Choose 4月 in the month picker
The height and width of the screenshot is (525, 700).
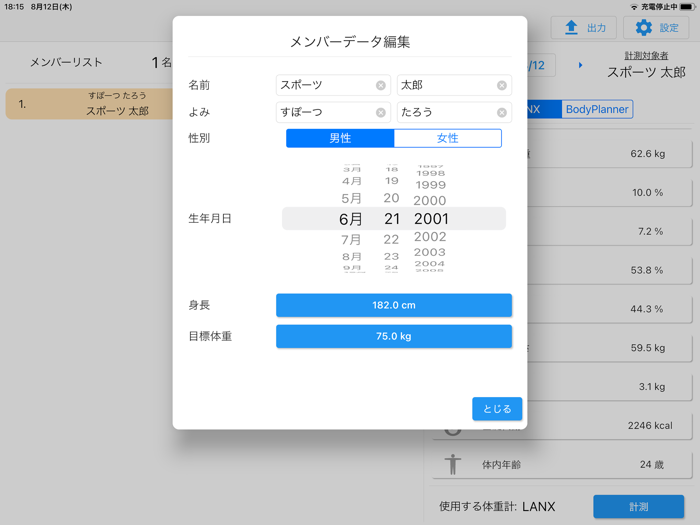point(351,181)
